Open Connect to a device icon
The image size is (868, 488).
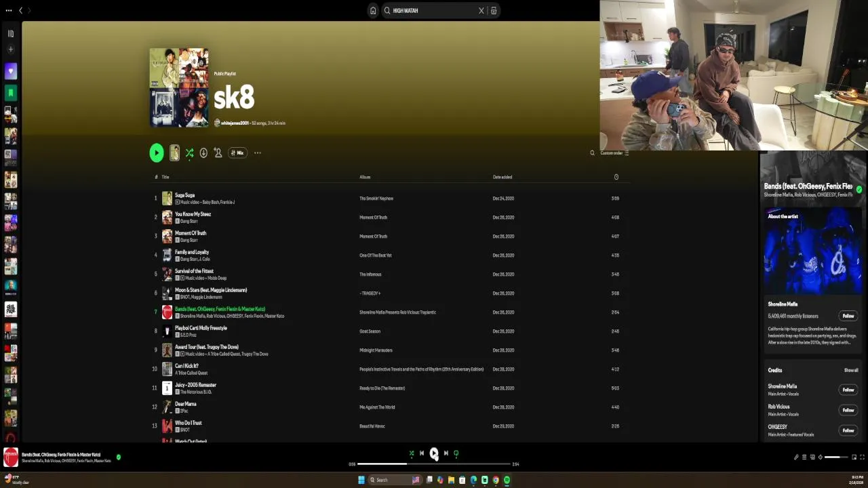tap(812, 457)
